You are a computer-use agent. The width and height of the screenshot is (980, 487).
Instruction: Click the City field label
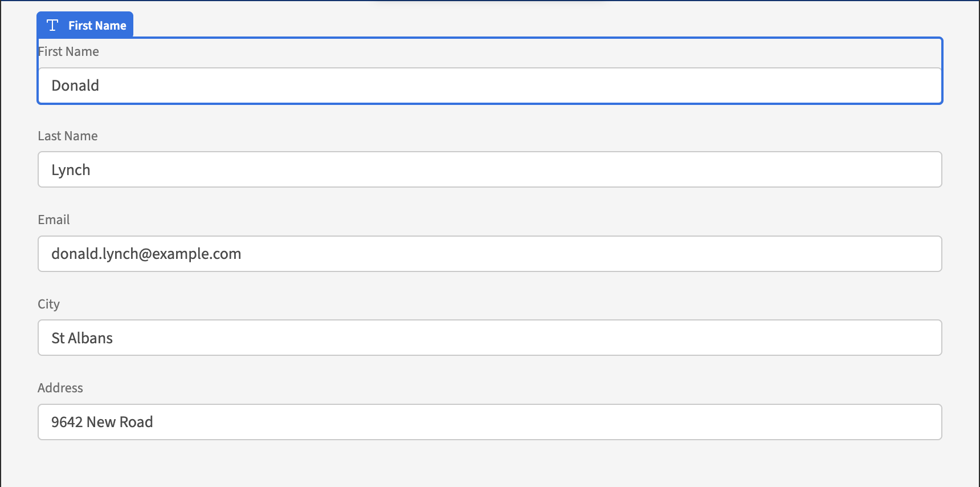48,304
